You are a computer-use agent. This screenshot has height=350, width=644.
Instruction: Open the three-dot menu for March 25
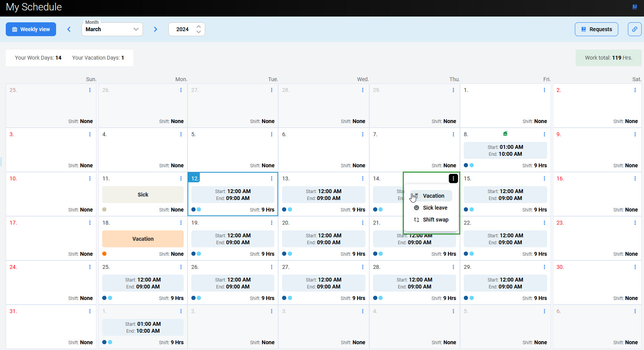(x=181, y=267)
